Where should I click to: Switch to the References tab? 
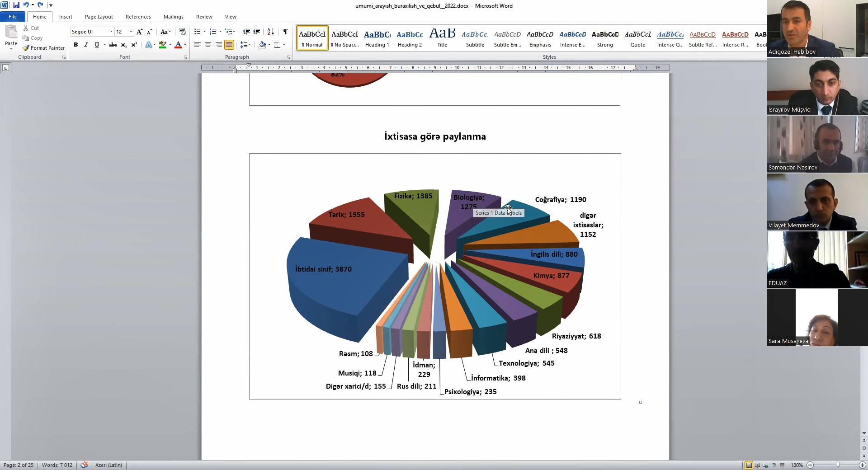[x=138, y=17]
